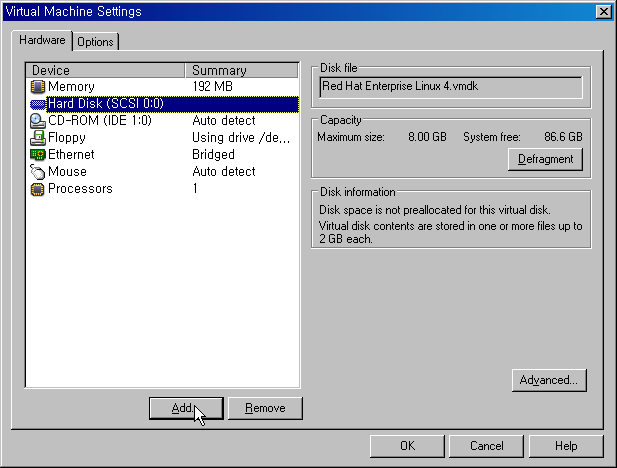Screen dimensions: 617x468
Task: Click the Floppy drive icon
Action: [38, 138]
